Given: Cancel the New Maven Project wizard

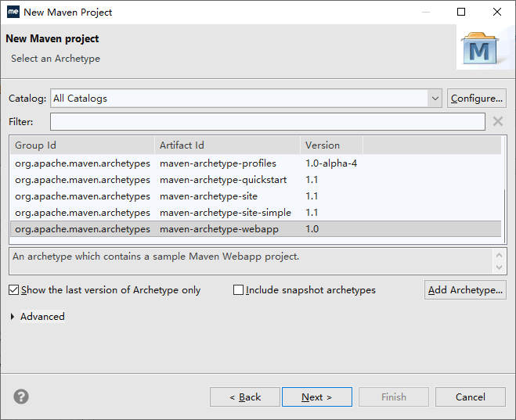Looking at the screenshot, I should point(470,397).
